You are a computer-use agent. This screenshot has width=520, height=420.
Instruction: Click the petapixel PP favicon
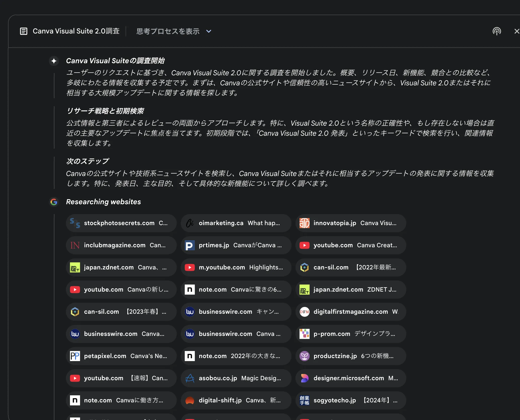click(x=75, y=356)
